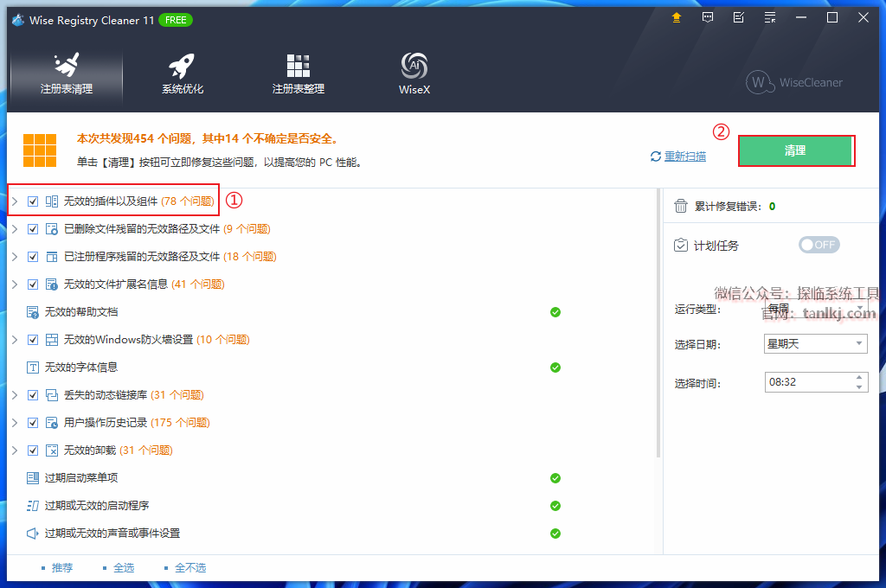Image resolution: width=886 pixels, height=588 pixels.
Task: Click the FREE version badge
Action: tap(176, 21)
